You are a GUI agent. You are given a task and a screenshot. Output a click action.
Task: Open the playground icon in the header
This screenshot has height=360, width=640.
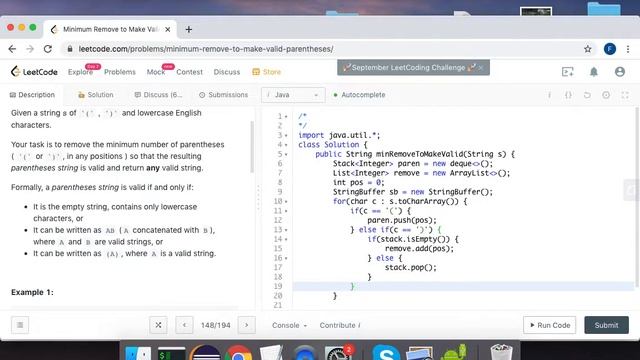coord(568,72)
